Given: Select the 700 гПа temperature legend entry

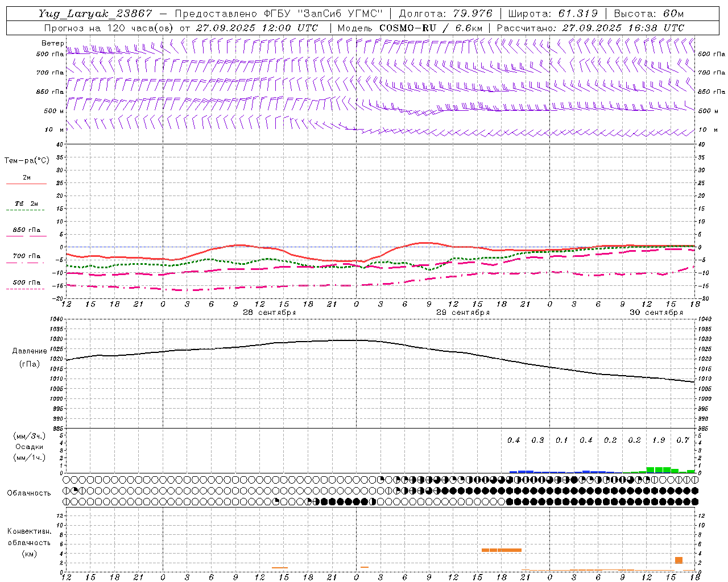Looking at the screenshot, I should point(26,256).
